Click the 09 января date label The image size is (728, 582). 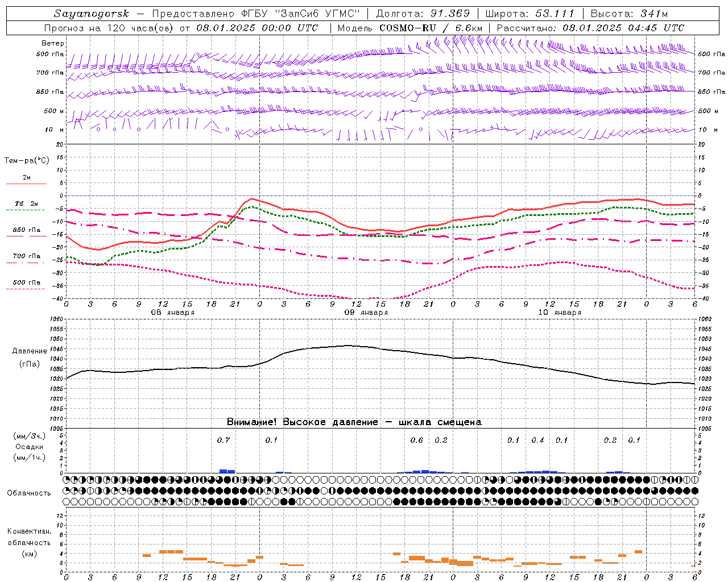click(366, 313)
